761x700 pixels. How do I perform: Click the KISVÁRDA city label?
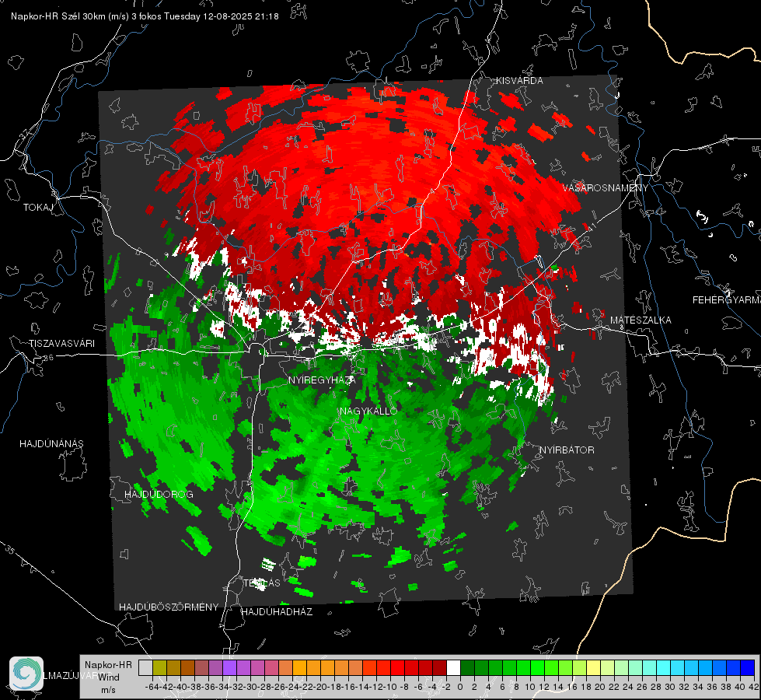pyautogui.click(x=519, y=81)
